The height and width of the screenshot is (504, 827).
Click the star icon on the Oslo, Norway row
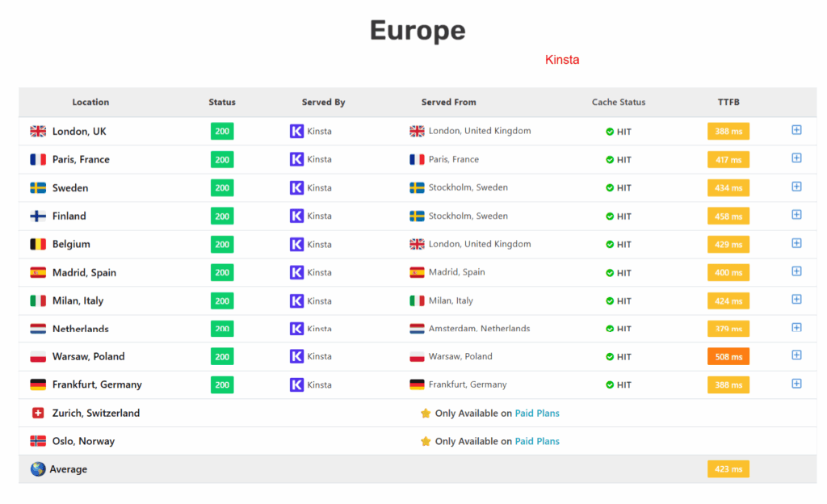[x=426, y=441]
